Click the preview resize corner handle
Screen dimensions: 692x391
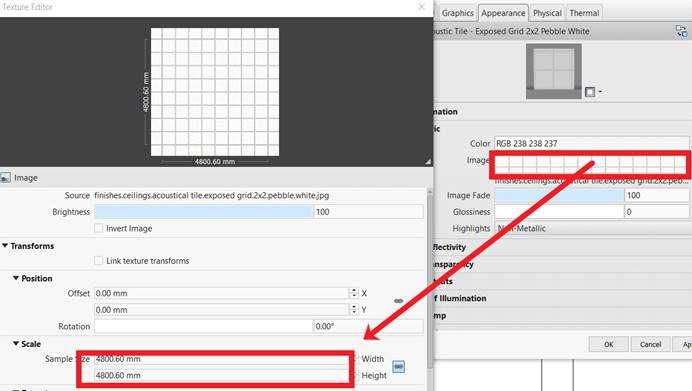(x=428, y=162)
